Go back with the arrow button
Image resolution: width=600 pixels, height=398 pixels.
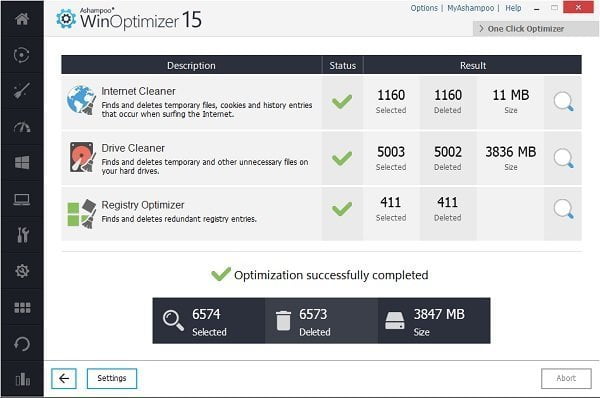[64, 378]
